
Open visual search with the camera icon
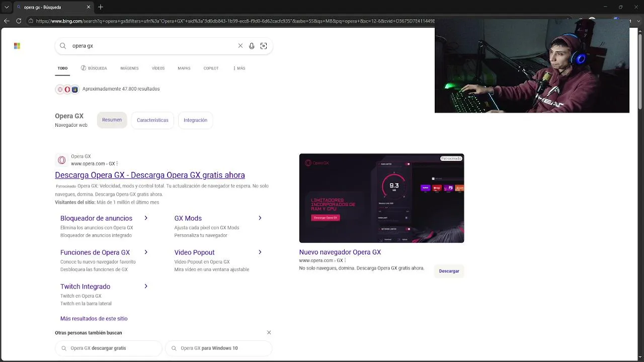pos(264,46)
